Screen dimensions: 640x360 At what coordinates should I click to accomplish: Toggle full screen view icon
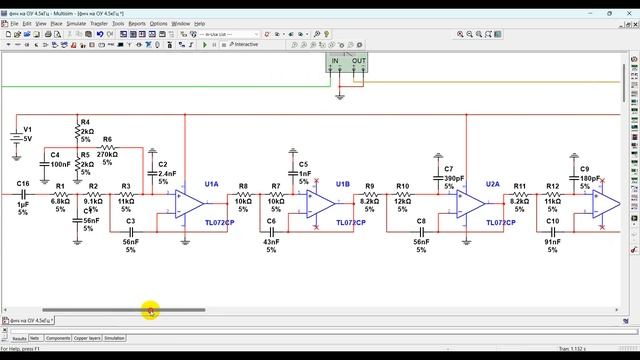498,34
